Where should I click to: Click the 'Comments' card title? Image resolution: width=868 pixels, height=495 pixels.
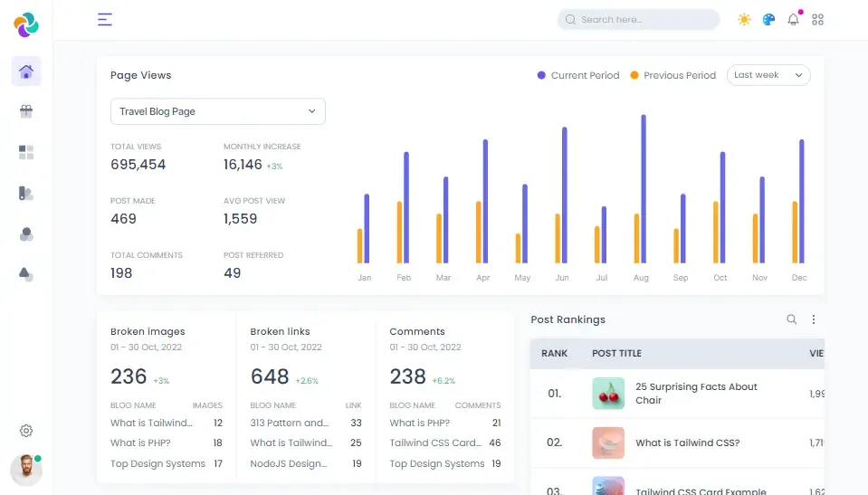click(417, 331)
